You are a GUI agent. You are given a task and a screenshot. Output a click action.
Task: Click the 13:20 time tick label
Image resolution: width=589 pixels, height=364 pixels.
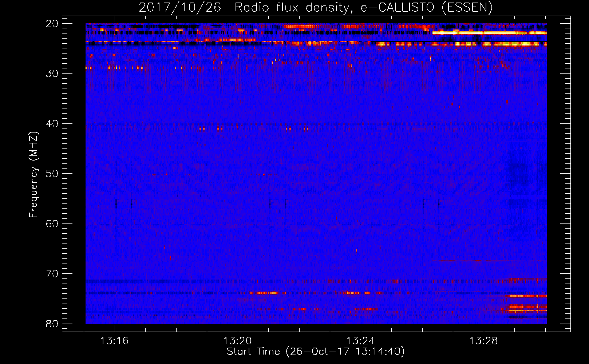click(238, 341)
